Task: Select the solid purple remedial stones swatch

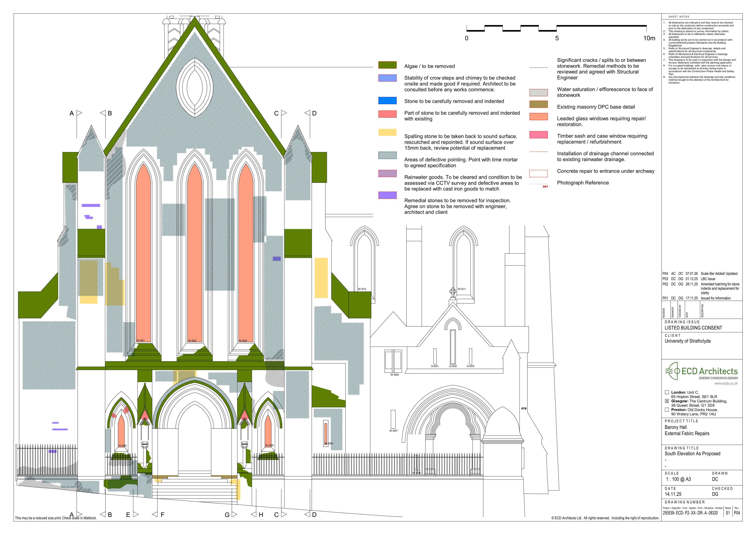Action: click(387, 195)
